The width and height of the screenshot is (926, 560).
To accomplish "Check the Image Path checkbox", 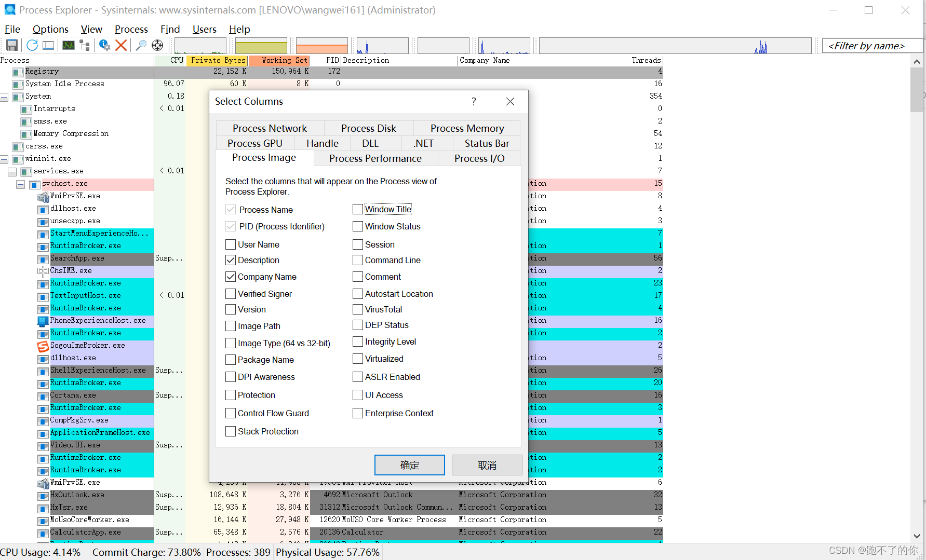I will 231,326.
